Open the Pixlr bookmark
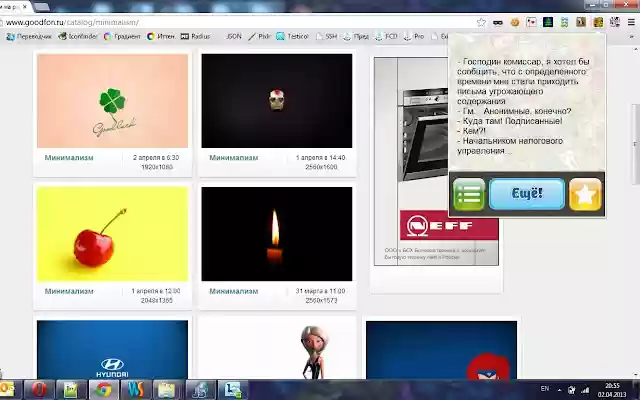The height and width of the screenshot is (400, 640). pyautogui.click(x=259, y=36)
